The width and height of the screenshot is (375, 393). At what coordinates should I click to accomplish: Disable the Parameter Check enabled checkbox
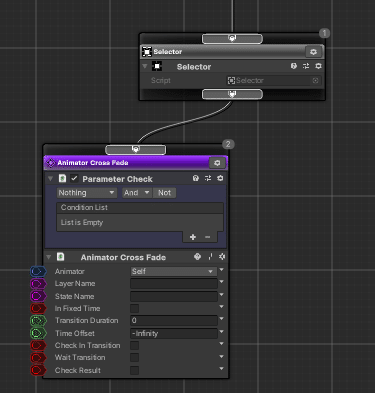click(74, 178)
